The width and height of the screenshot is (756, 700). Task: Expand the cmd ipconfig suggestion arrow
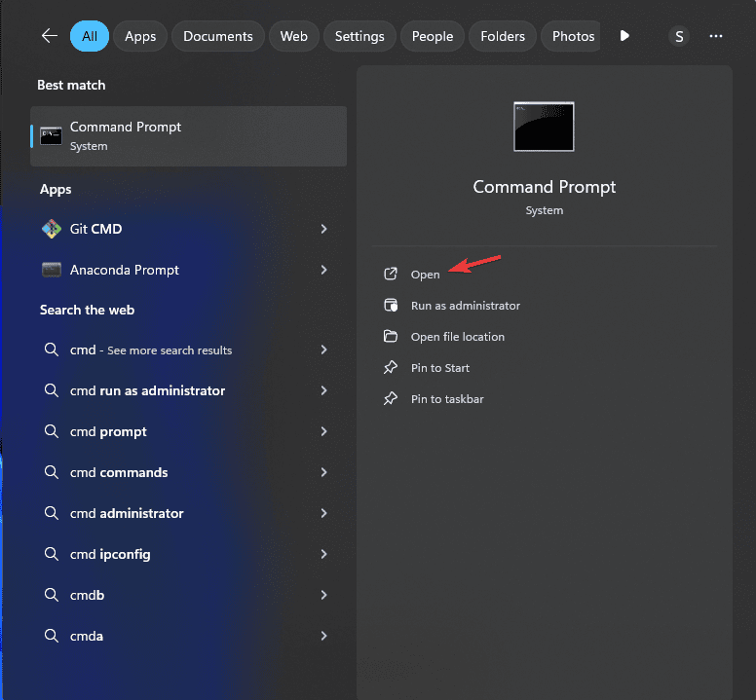[x=323, y=554]
